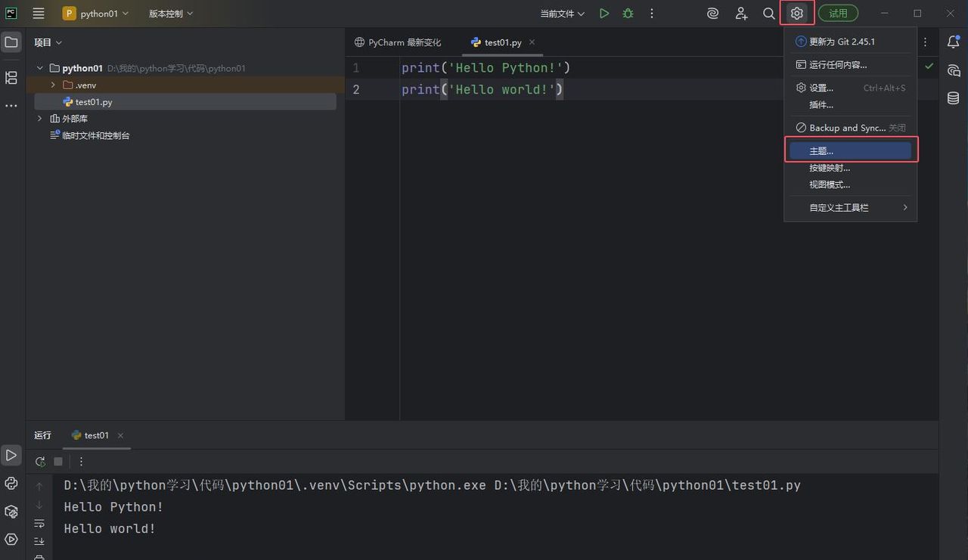Screen dimensions: 968x560
Task: Expand the .venv folder in project tree
Action: tap(53, 85)
